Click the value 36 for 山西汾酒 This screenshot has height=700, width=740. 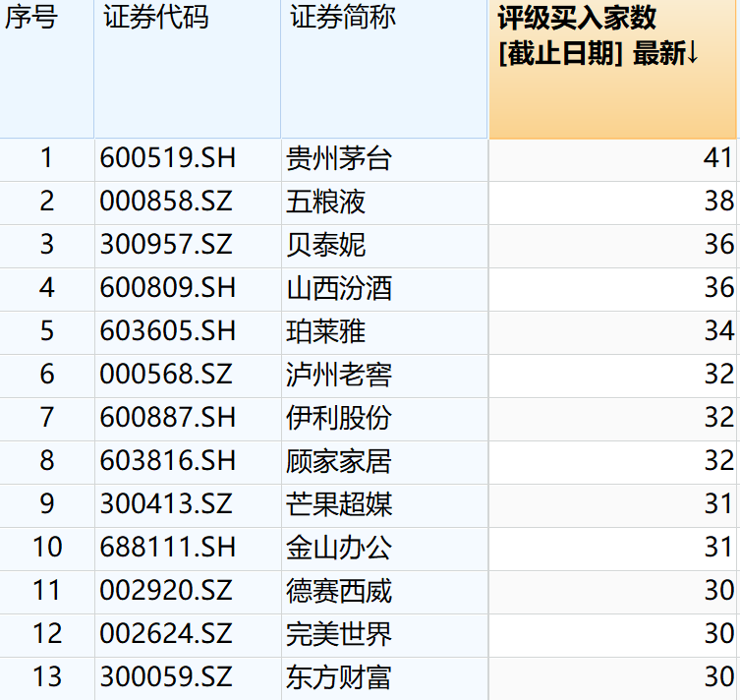tap(719, 287)
